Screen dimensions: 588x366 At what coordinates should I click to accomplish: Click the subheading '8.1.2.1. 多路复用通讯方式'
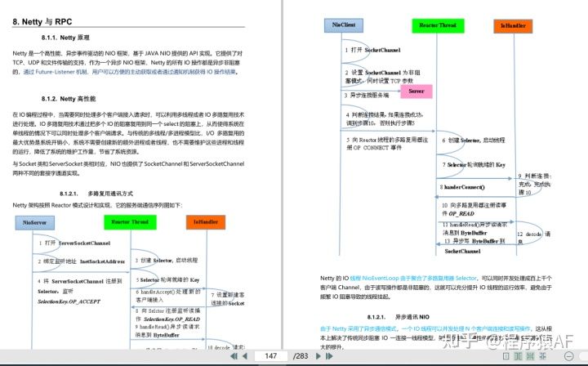click(96, 194)
